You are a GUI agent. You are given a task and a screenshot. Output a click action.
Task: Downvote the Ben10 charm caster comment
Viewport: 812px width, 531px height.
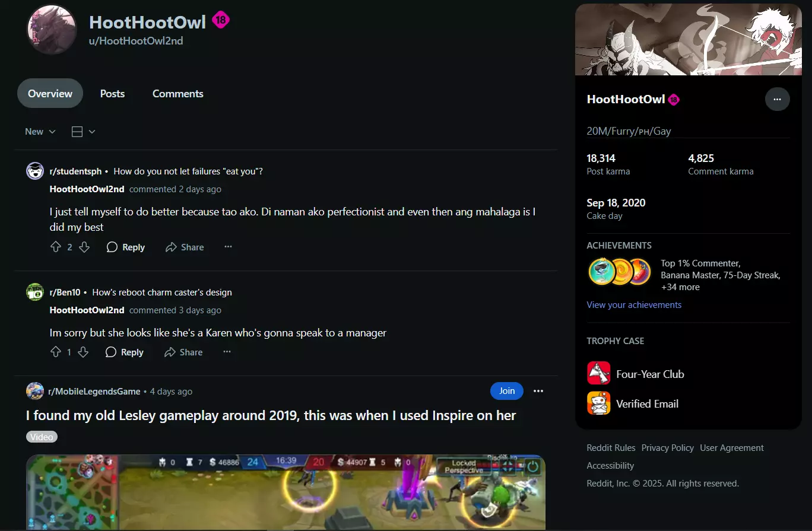point(83,352)
